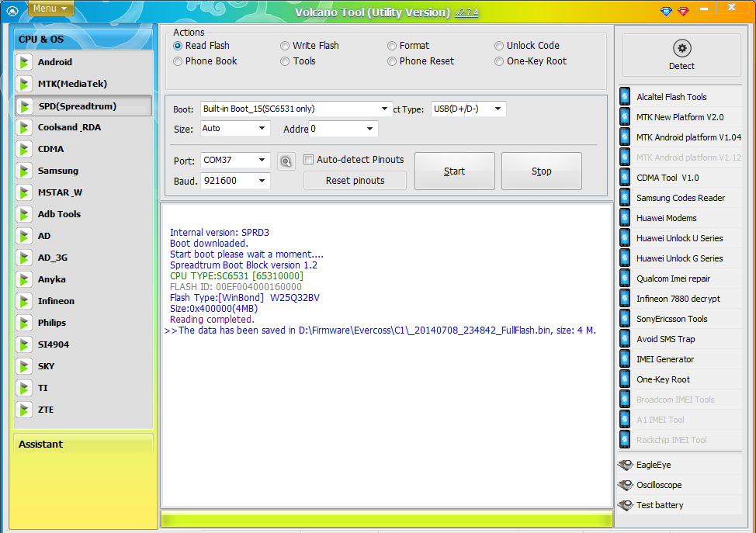Enable Auto-detect Pinouts checkbox
The height and width of the screenshot is (533, 756).
[x=309, y=160]
